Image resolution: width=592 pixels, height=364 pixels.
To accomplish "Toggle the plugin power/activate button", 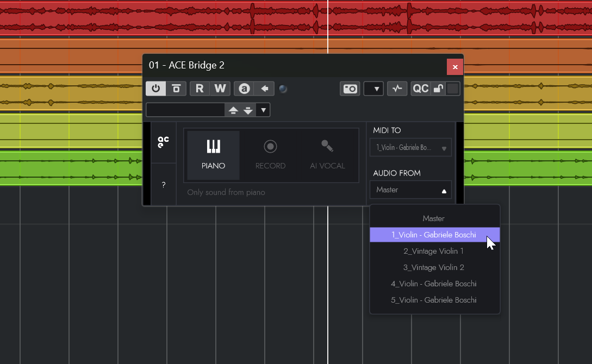I will (155, 89).
